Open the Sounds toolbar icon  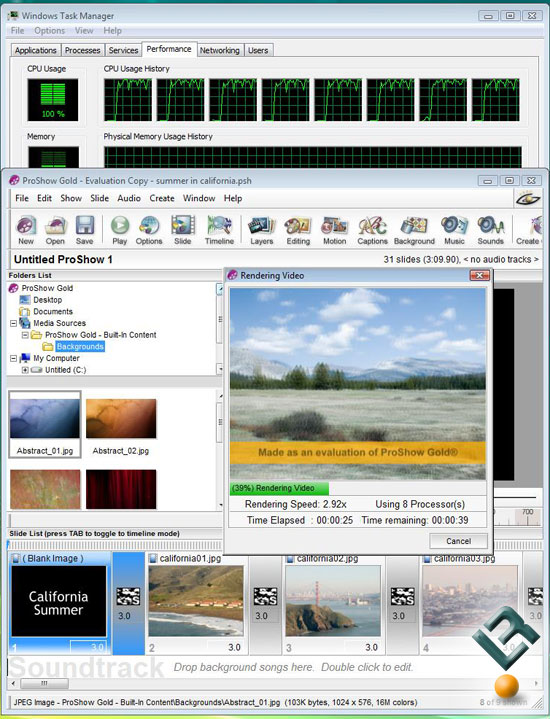(490, 230)
